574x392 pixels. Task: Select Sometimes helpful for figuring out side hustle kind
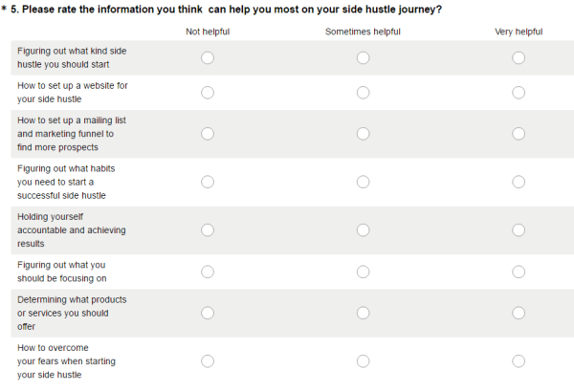(x=364, y=57)
